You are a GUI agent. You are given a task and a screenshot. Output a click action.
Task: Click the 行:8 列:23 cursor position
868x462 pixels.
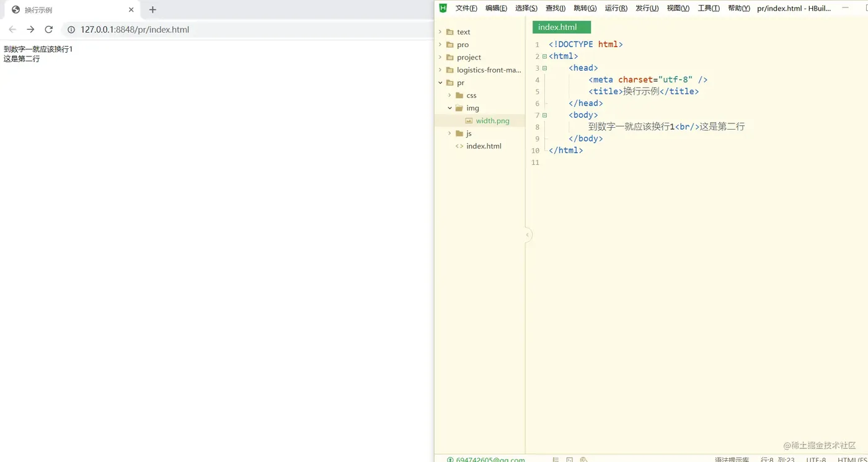(777, 460)
